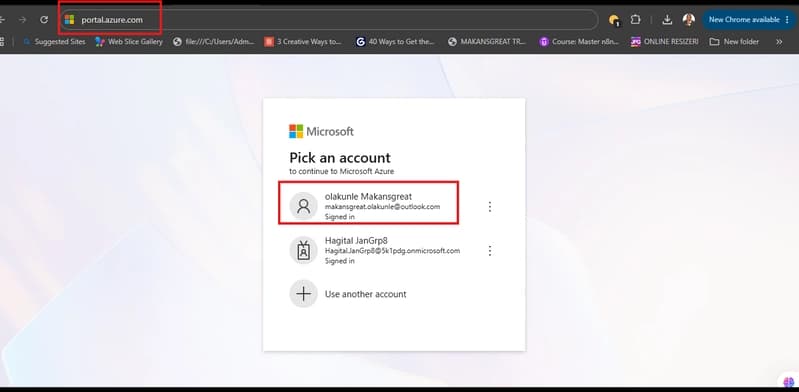Viewport: 799px width, 392px height.
Task: Click the colorful icon at the page's bottom-right corner
Action: tap(789, 381)
